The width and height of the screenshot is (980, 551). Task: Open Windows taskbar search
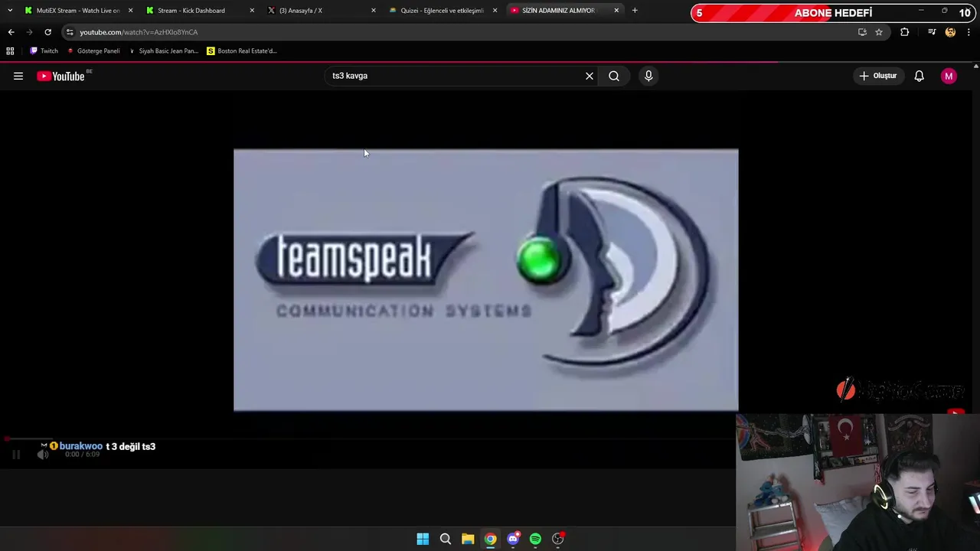[x=445, y=539]
